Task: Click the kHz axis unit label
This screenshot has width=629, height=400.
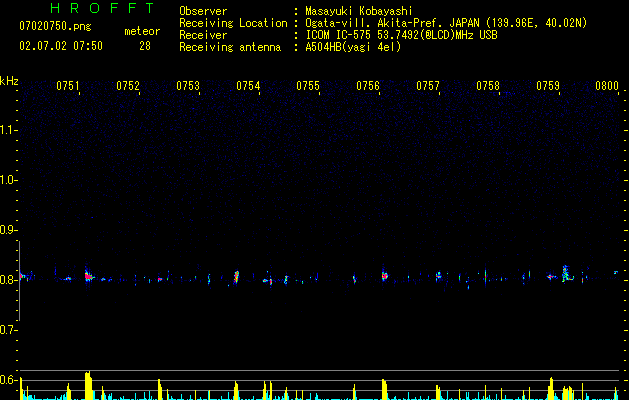Action: [x=9, y=81]
